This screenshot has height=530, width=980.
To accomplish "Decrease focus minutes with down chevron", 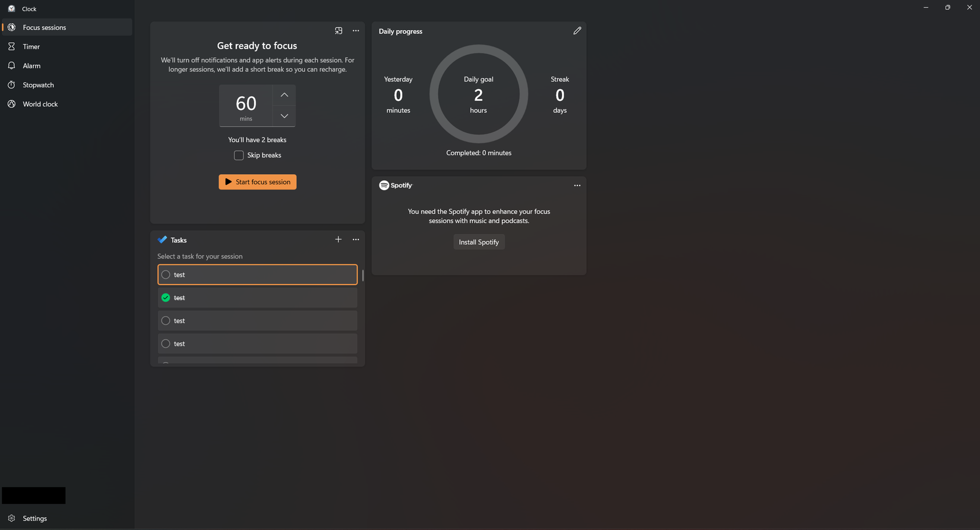I will 284,116.
